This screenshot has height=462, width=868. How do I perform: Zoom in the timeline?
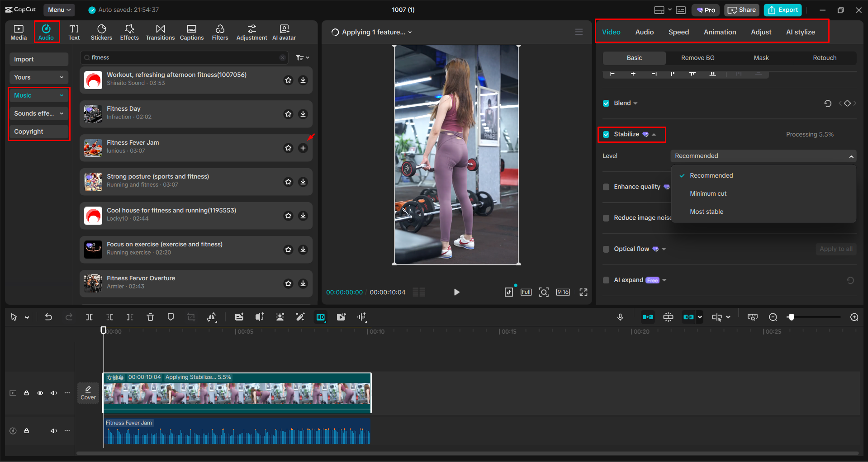point(854,317)
